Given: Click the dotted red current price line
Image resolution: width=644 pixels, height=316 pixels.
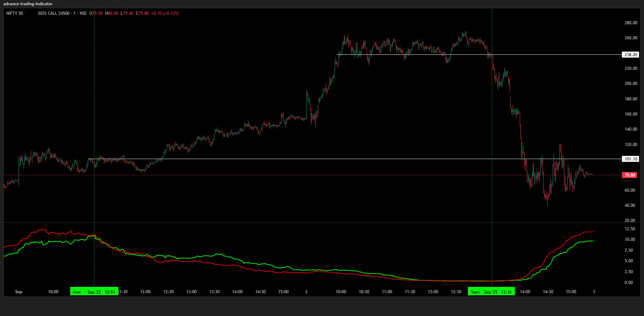Looking at the screenshot, I should click(246, 175).
